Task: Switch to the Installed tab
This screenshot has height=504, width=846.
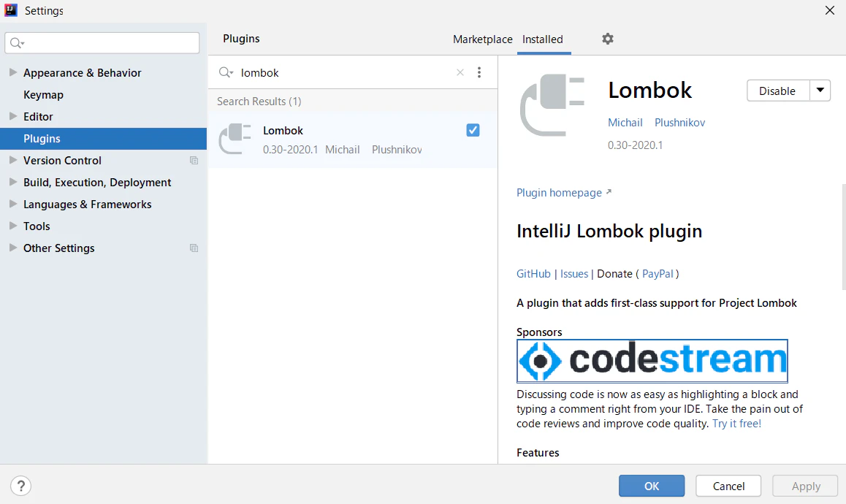Action: pos(542,39)
